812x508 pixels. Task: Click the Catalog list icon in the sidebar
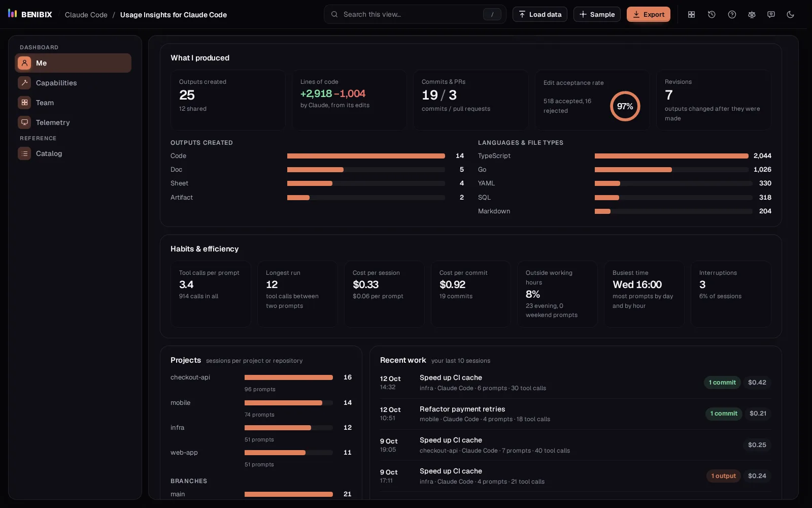(24, 153)
